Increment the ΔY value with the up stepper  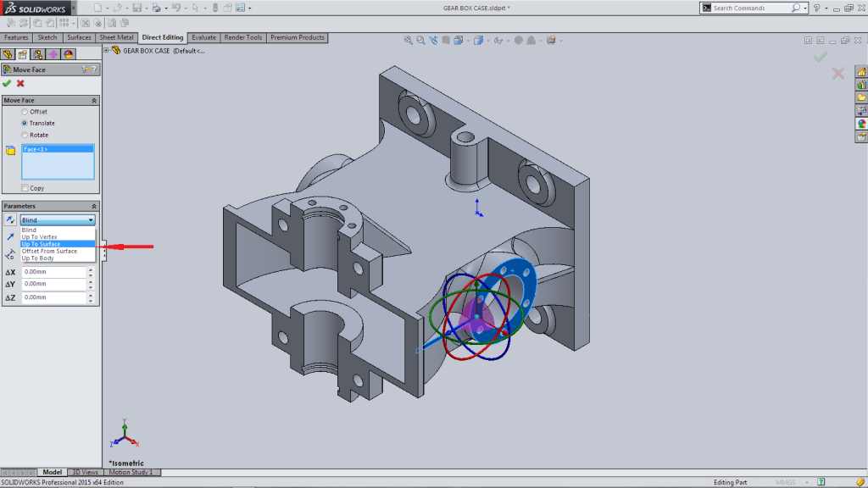coord(91,282)
